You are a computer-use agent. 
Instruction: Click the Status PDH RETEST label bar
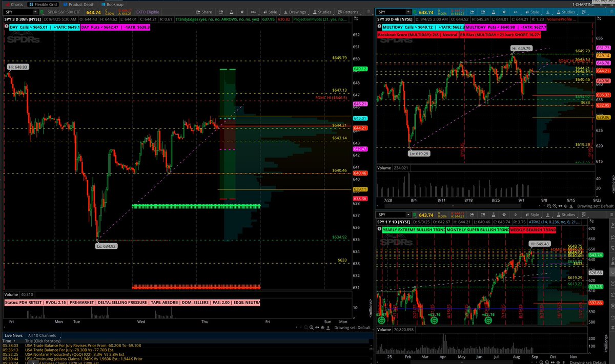(132, 303)
